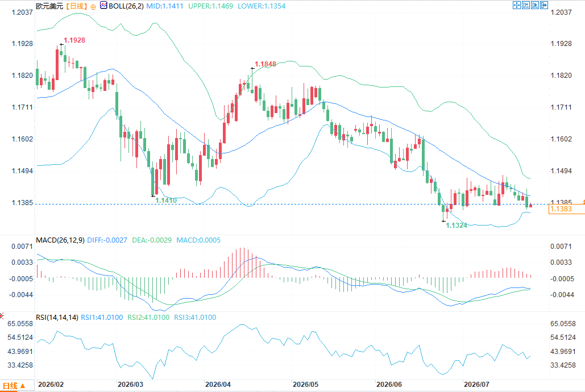Click the 1.1383 current price tag
The height and width of the screenshot is (392, 585).
[x=566, y=209]
